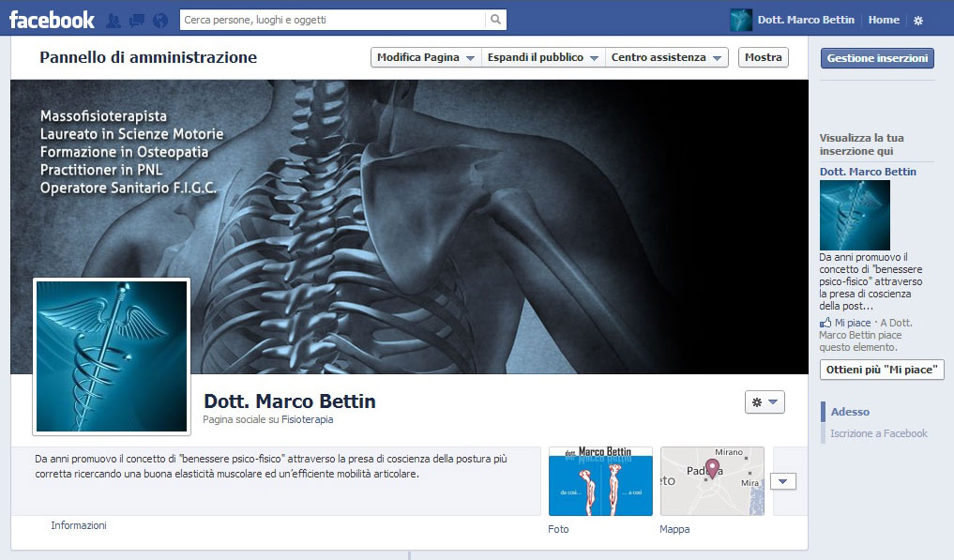Image resolution: width=954 pixels, height=560 pixels.
Task: Click the search magnifier button
Action: click(496, 20)
